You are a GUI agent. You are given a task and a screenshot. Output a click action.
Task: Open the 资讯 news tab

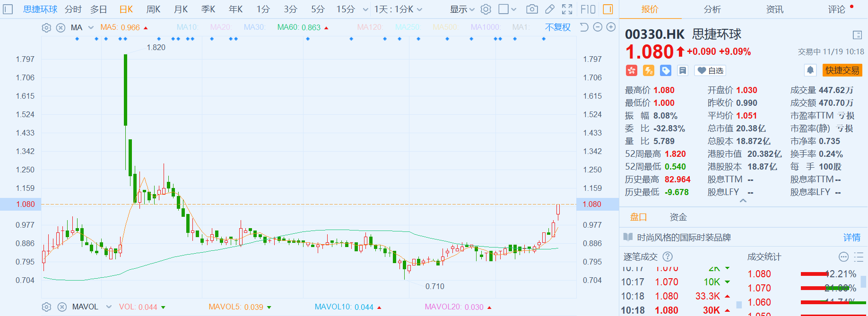click(x=774, y=9)
